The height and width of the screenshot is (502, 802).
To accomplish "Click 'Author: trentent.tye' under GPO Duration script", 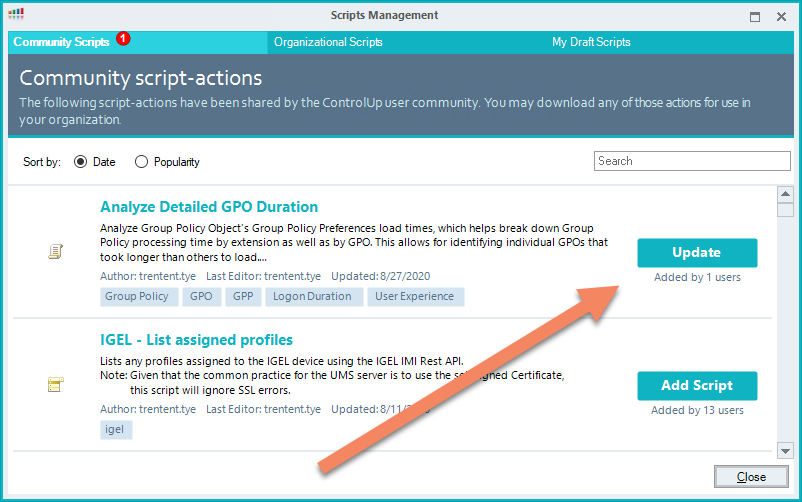I will (148, 276).
